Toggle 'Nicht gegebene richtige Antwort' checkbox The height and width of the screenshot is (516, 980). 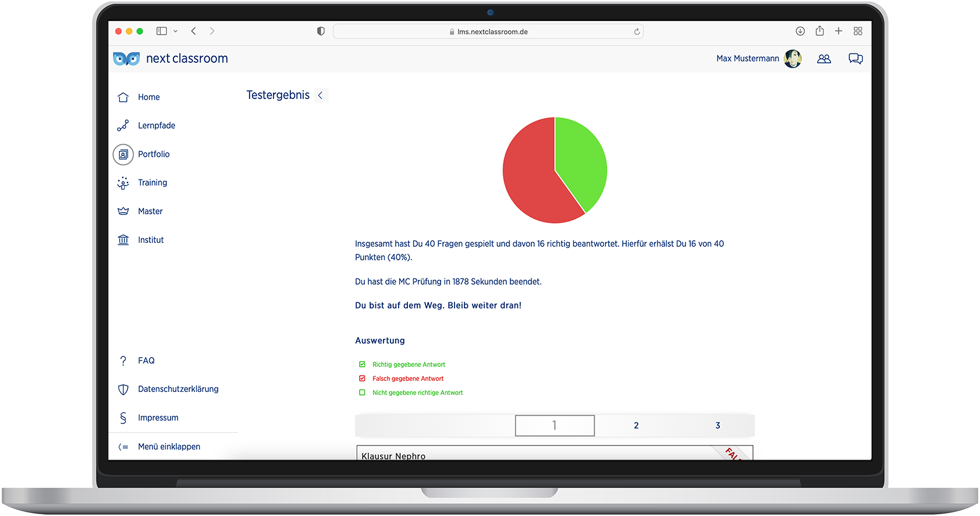(x=362, y=393)
